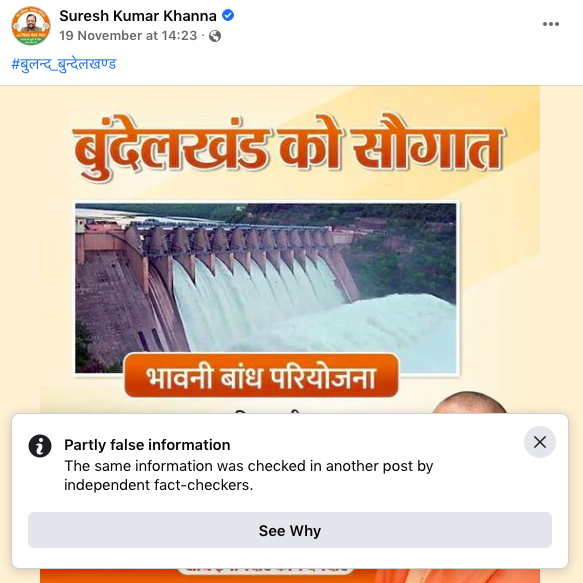Click the orange strip below the fact-check notice
Viewport: 583px width, 583px height.
[290, 576]
